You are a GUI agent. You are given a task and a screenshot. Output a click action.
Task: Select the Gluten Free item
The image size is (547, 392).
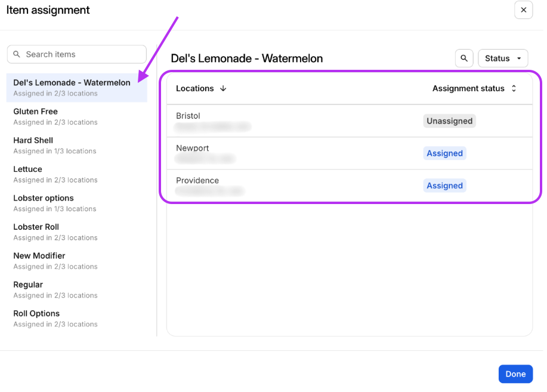click(77, 116)
